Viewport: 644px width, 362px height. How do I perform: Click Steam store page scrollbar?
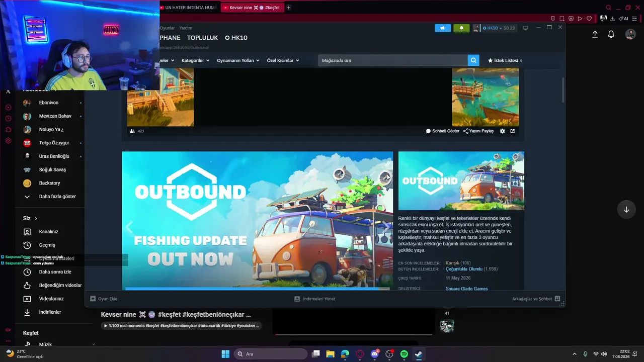562,89
